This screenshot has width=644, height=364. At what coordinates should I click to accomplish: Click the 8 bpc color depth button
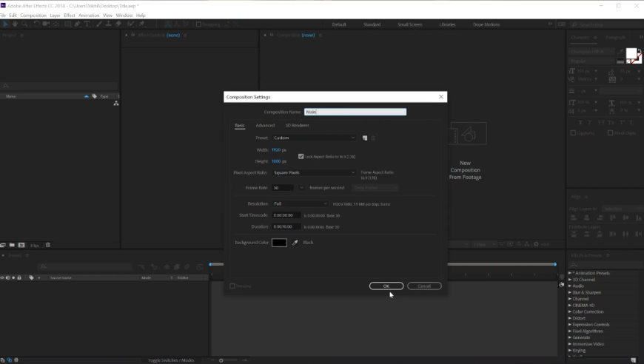35,246
